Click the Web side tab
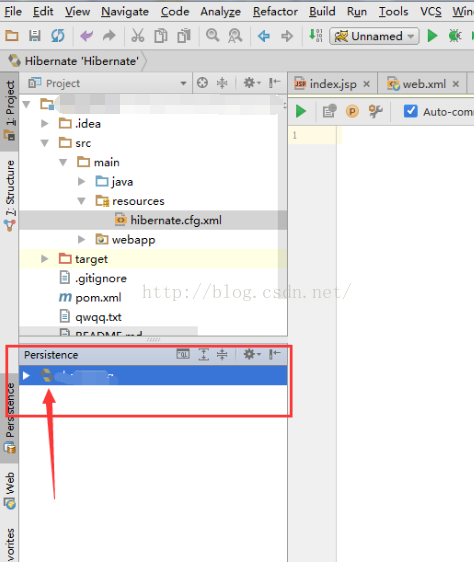The image size is (474, 562). click(x=10, y=491)
